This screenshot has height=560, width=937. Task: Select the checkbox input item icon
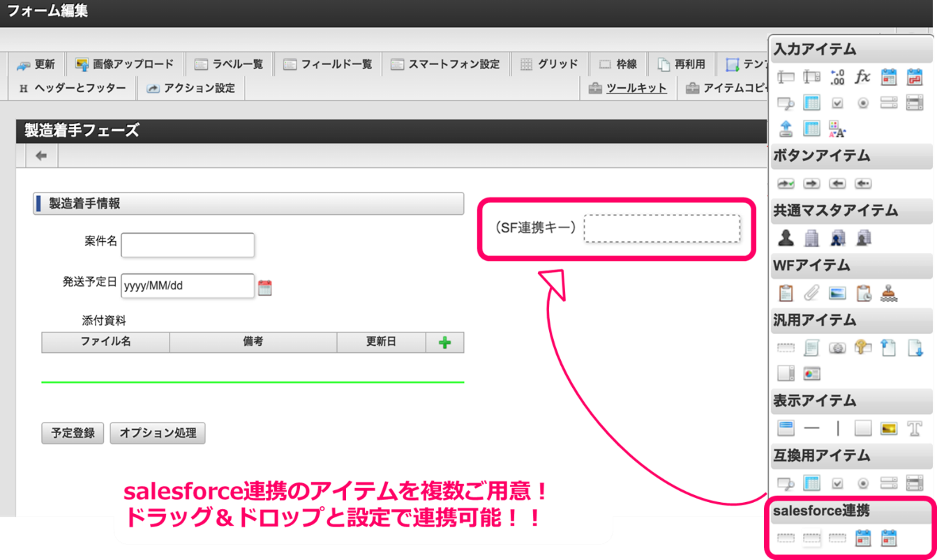[837, 103]
